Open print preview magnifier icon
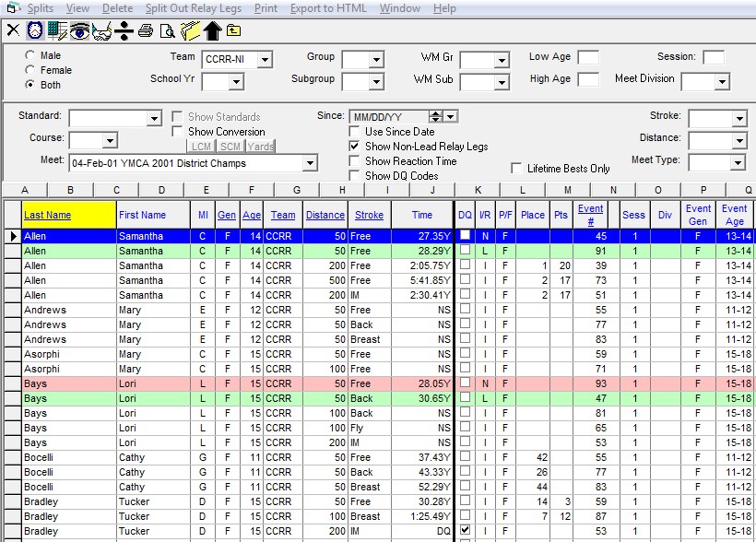The width and height of the screenshot is (756, 542). [167, 30]
